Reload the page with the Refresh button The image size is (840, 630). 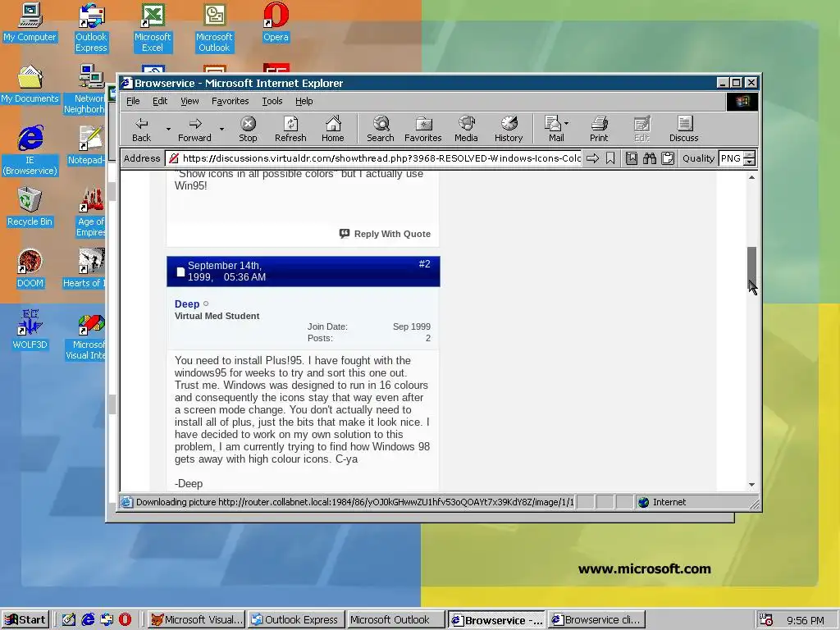290,129
